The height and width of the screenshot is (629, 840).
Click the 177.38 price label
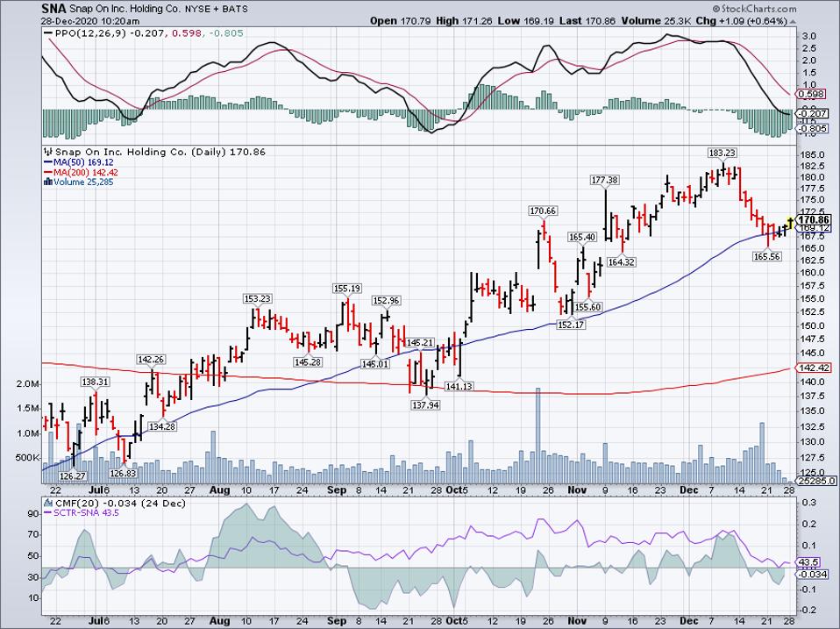605,180
